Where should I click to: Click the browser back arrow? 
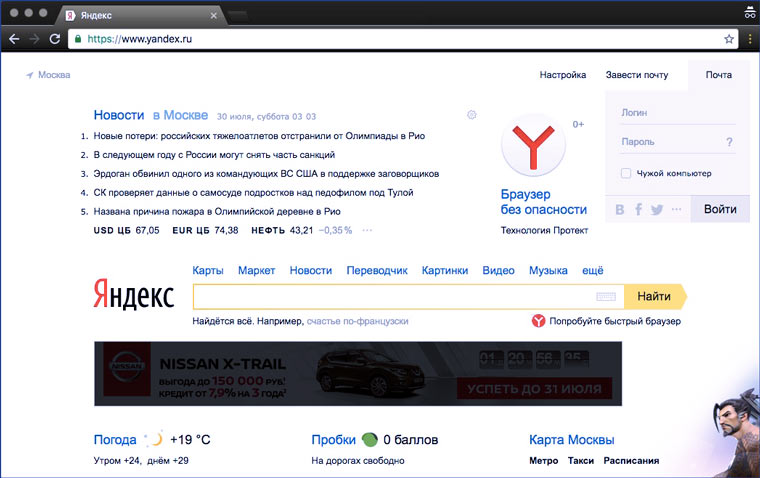14,39
